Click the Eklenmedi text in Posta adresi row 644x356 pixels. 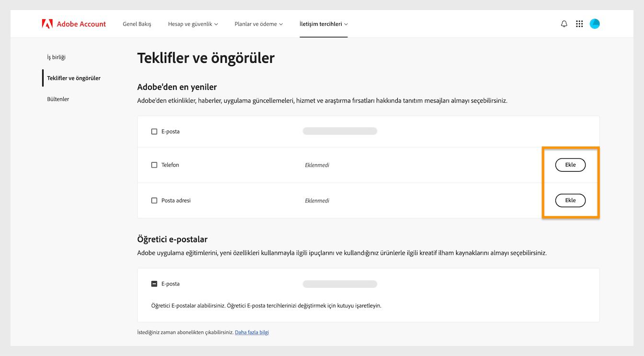tap(317, 201)
